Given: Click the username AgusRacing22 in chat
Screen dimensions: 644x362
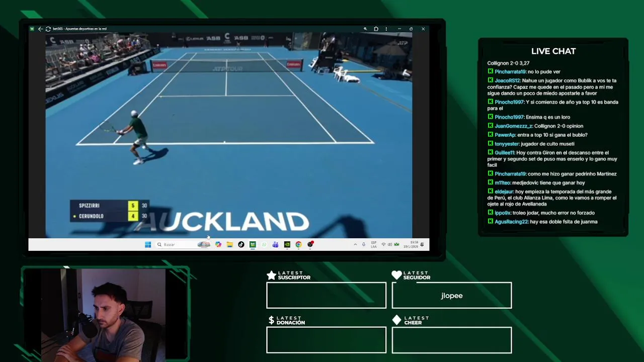Looking at the screenshot, I should click(511, 222).
